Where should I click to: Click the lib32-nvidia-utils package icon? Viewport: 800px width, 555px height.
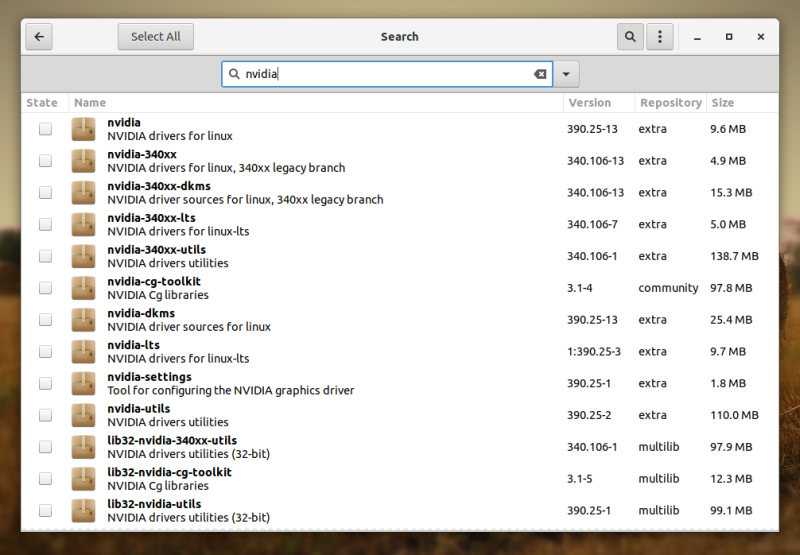click(83, 510)
